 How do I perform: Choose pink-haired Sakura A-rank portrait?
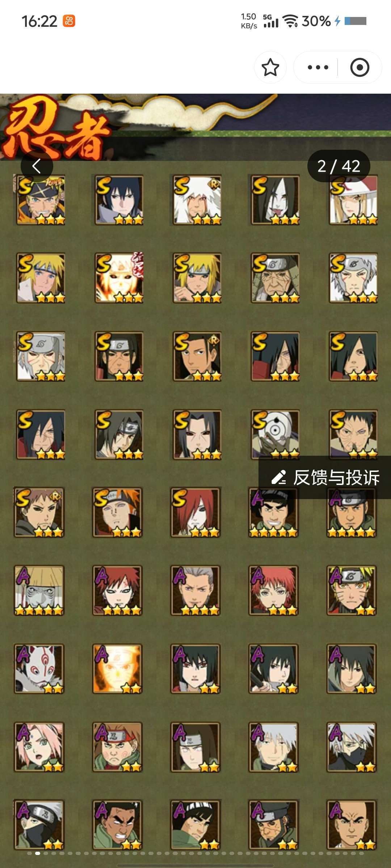tap(39, 746)
